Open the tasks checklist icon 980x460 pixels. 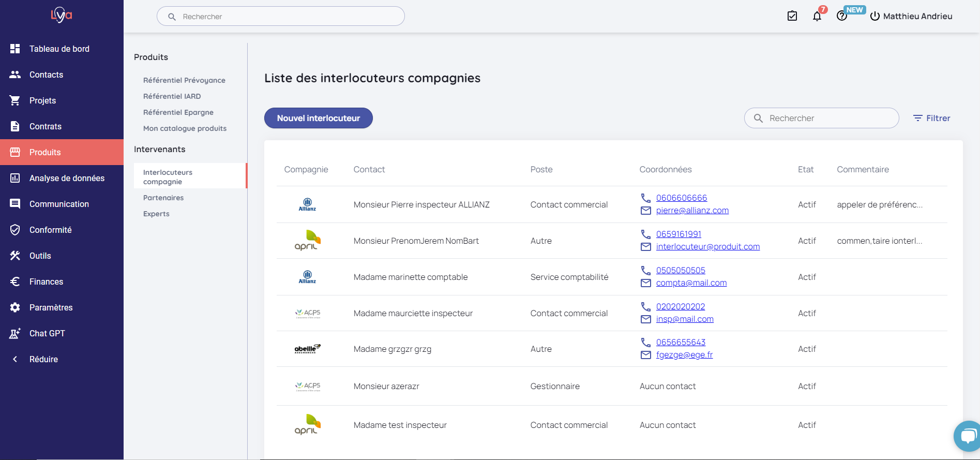[x=792, y=16]
